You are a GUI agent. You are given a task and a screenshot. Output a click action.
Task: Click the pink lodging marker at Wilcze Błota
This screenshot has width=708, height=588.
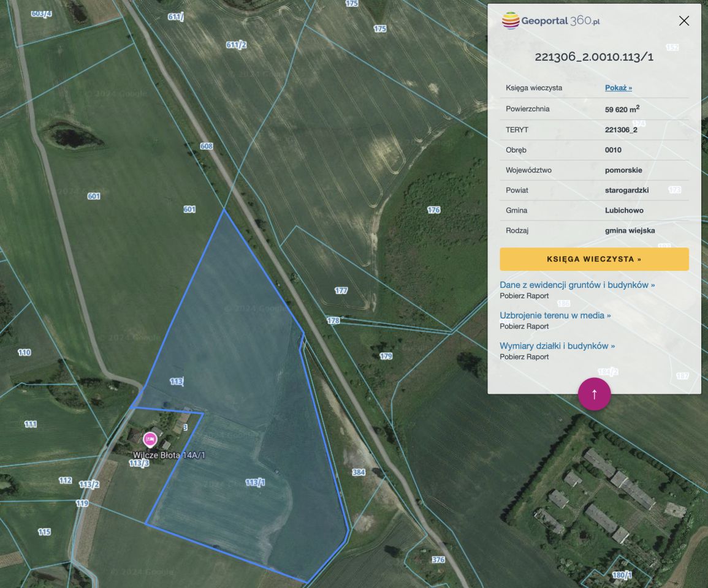150,439
